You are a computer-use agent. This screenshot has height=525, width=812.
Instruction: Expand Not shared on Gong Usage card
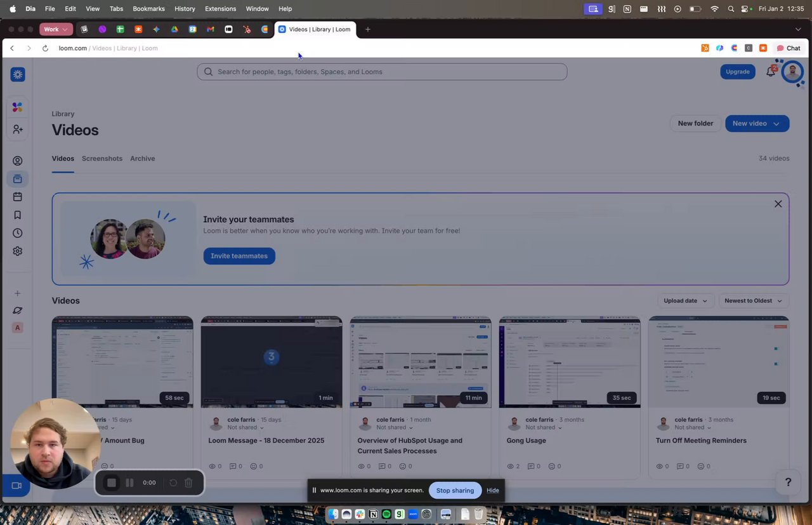click(544, 428)
